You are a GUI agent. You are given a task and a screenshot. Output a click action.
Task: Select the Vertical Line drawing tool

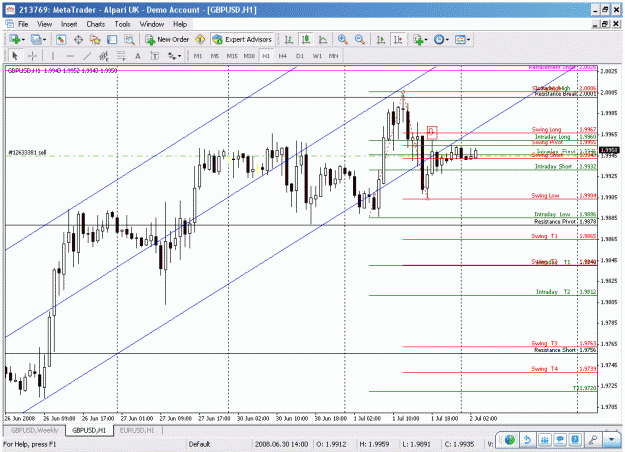point(53,56)
